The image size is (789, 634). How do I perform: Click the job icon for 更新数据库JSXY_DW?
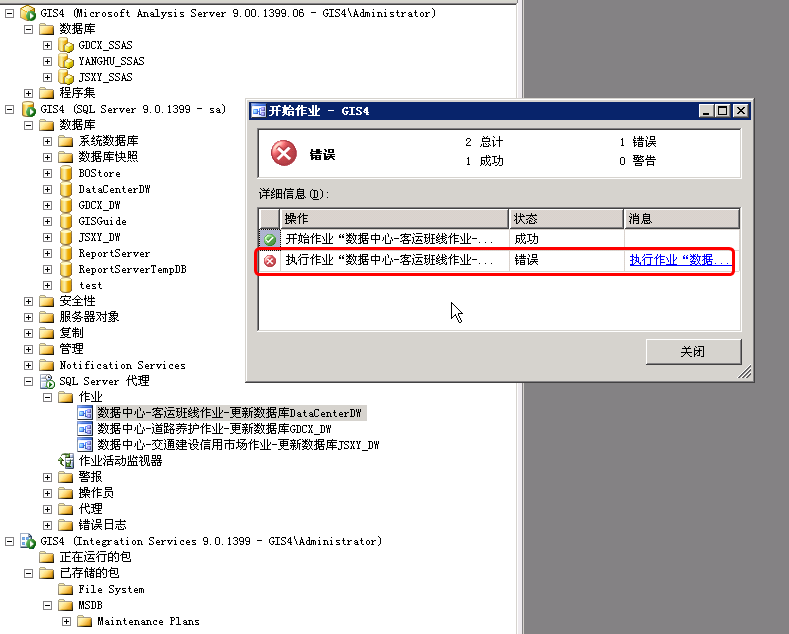click(x=85, y=445)
